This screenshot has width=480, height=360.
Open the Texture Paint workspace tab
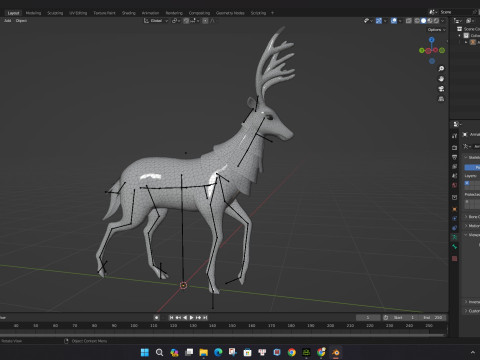(x=104, y=13)
